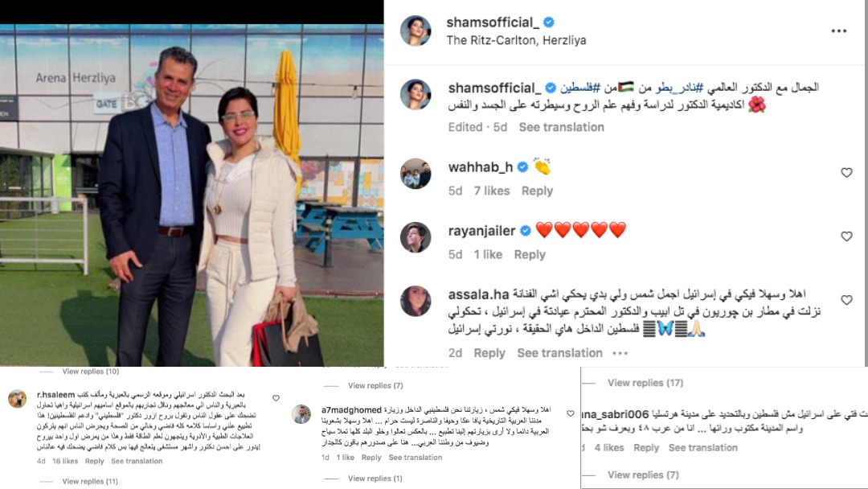
Task: Click See translation under the post caption
Action: point(561,127)
